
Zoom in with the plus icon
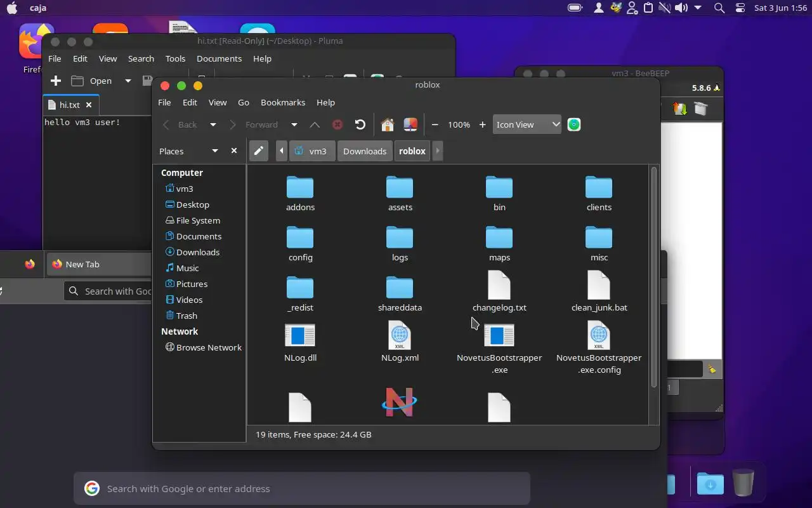482,124
